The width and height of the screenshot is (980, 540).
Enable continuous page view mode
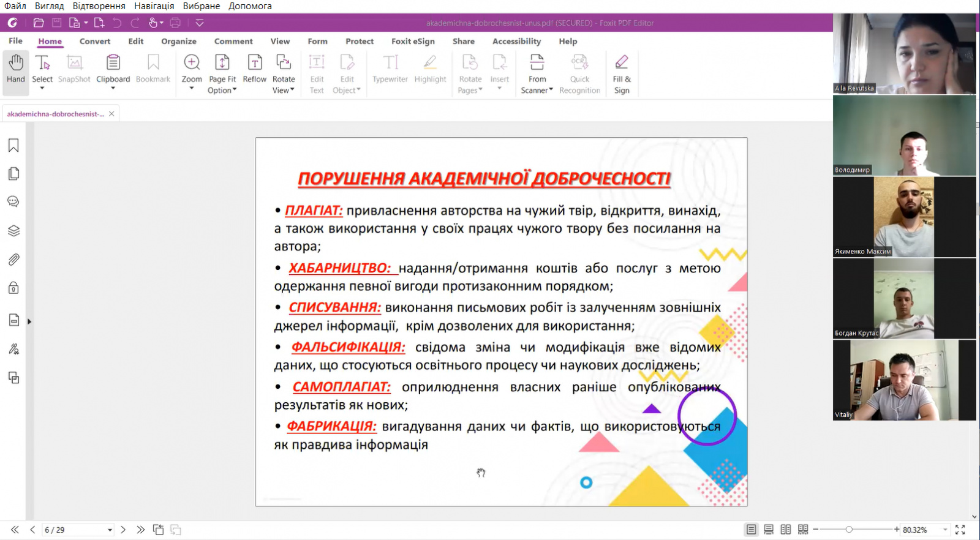pyautogui.click(x=768, y=530)
